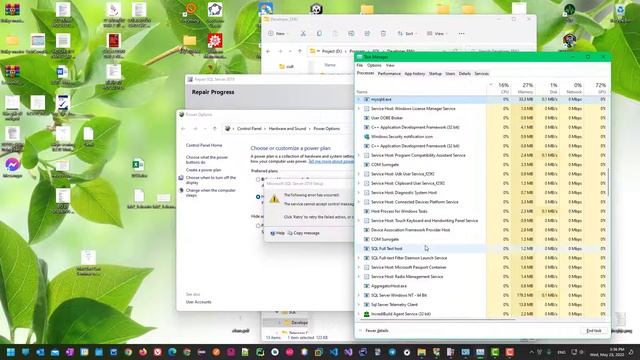This screenshot has height=360, width=640.
Task: Expand IncrediBuild Agent Service row
Action: click(359, 314)
